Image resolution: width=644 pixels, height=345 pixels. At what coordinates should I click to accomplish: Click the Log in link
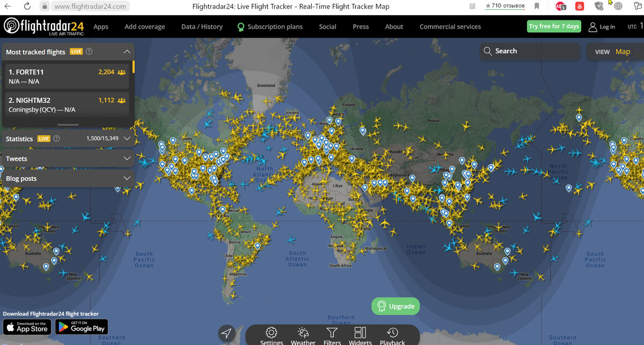coord(607,27)
